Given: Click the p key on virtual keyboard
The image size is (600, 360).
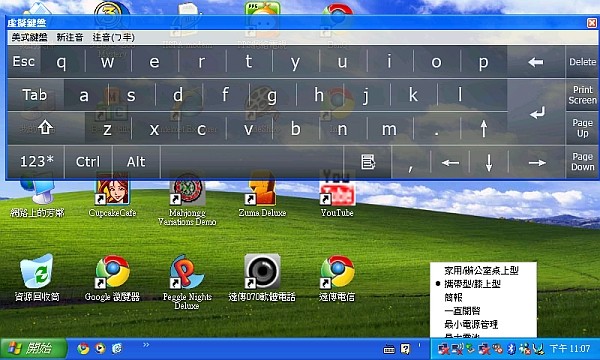Looking at the screenshot, I should click(484, 62).
